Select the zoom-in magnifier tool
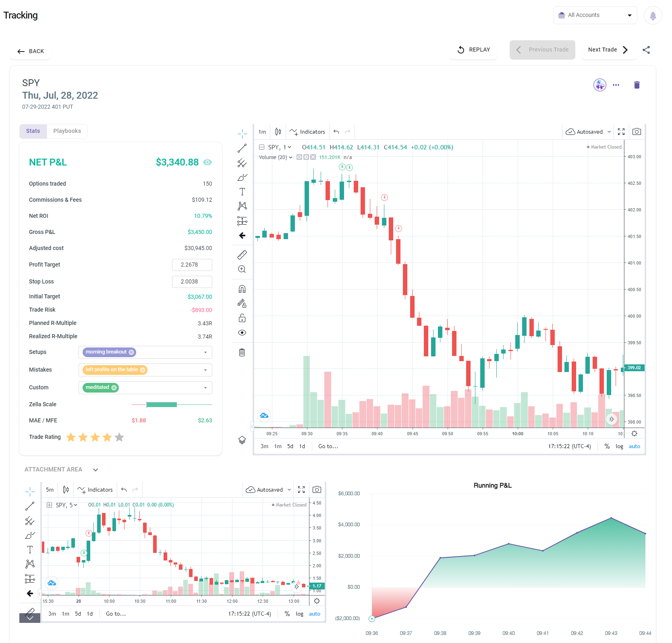 click(x=242, y=269)
